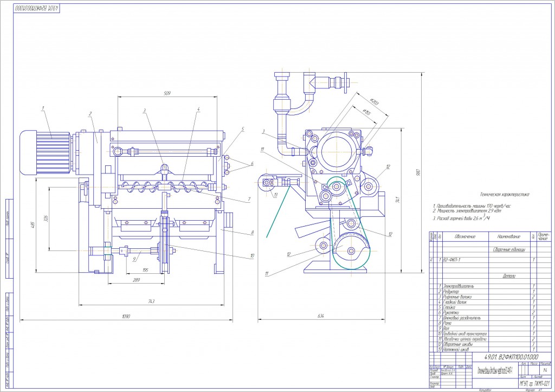This screenshot has height=392, width=555.
Task: Click the 'Приводной шкив транспортера' entry
Action: (x=464, y=334)
